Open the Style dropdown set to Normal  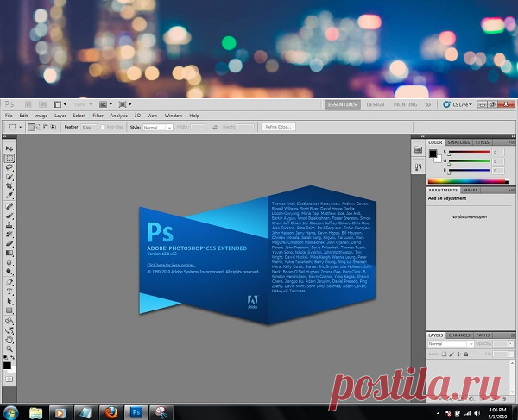158,128
